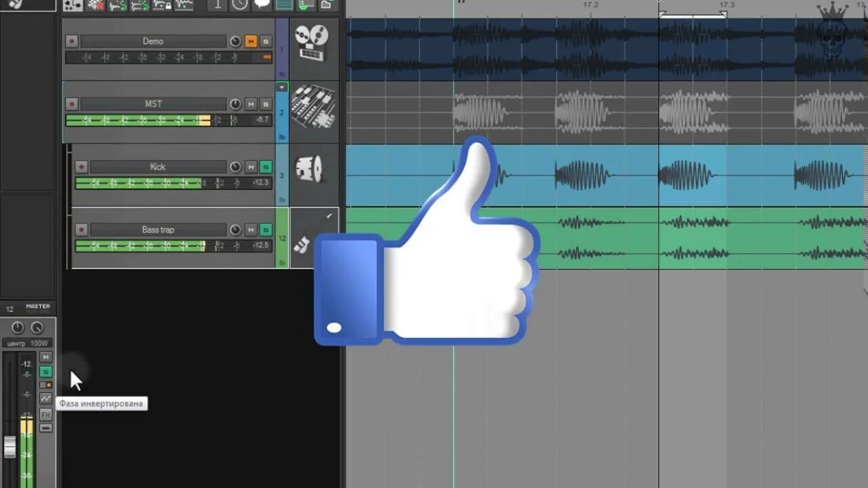The height and width of the screenshot is (488, 868).
Task: Arm the Bass trap track for recording
Action: (x=81, y=230)
